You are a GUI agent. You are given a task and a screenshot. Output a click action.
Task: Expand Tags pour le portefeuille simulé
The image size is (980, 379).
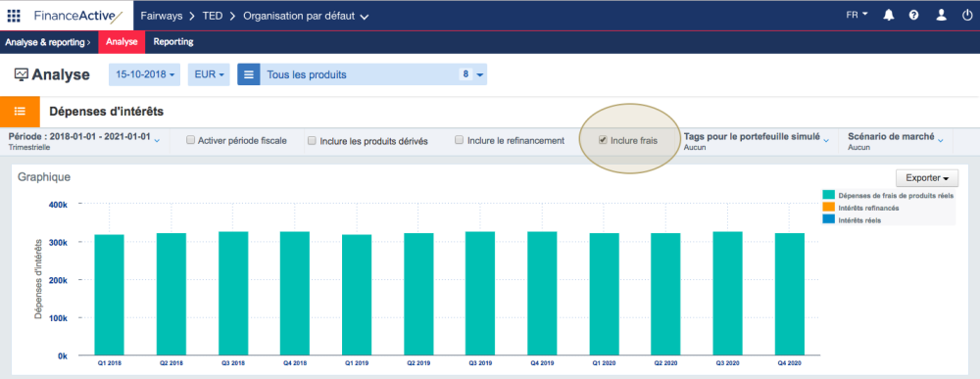757,141
